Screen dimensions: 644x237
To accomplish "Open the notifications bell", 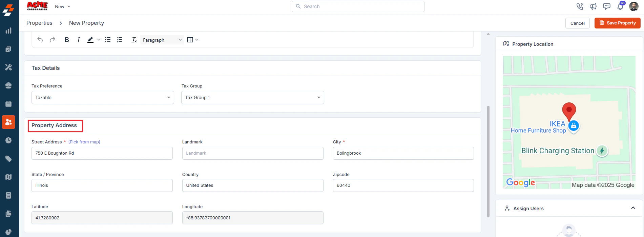I will pos(620,6).
